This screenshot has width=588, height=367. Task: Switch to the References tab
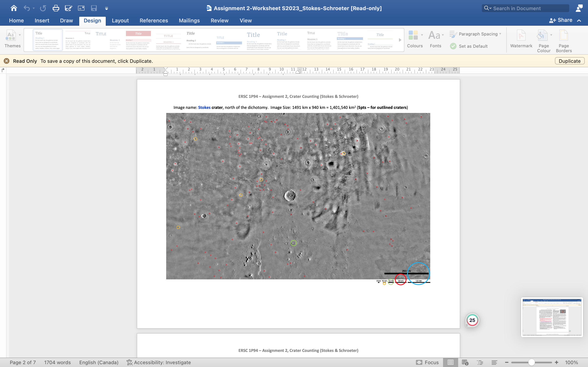click(x=154, y=21)
